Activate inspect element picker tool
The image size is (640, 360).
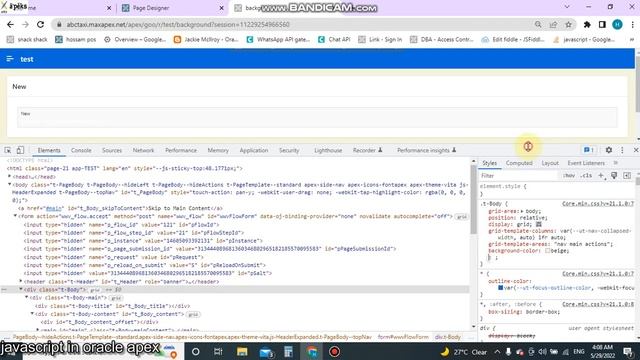click(x=8, y=150)
